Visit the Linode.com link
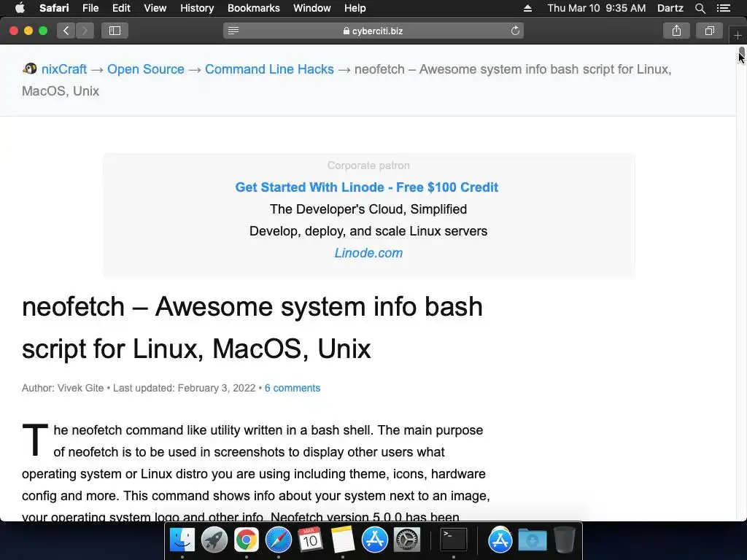Viewport: 747px width, 560px height. (x=368, y=253)
